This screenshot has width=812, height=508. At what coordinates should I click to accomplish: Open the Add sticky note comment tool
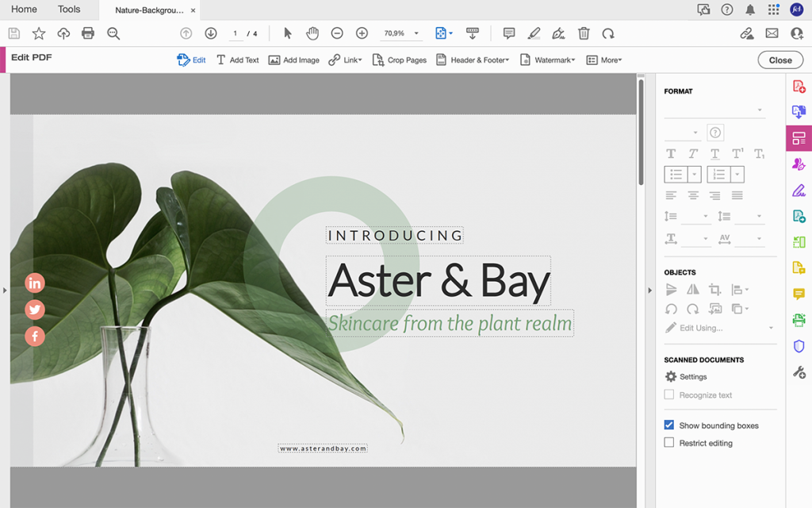(508, 33)
